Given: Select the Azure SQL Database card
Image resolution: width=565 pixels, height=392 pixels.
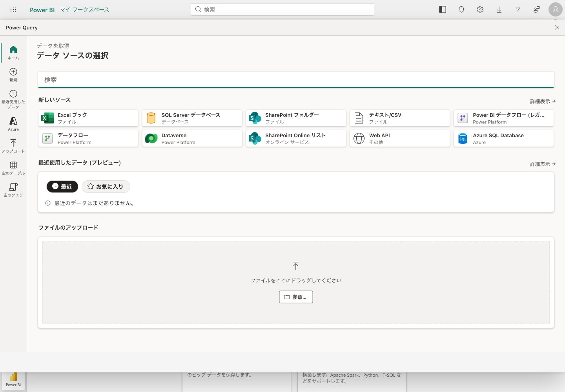Looking at the screenshot, I should point(504,138).
